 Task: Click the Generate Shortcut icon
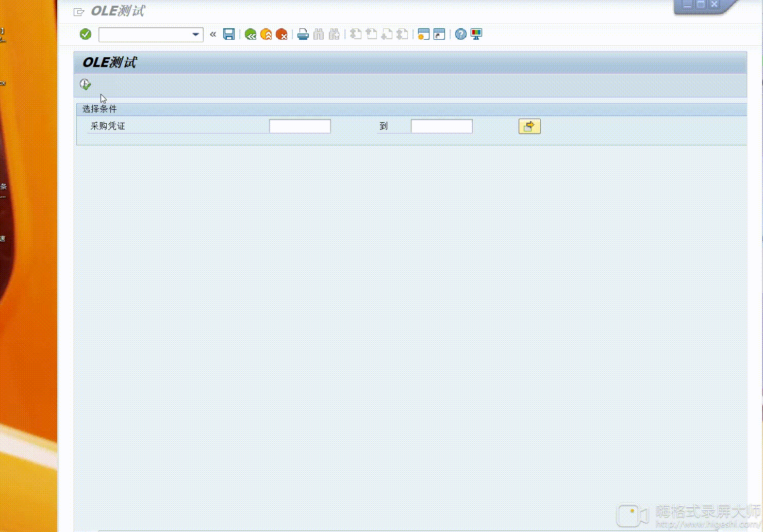tap(438, 34)
